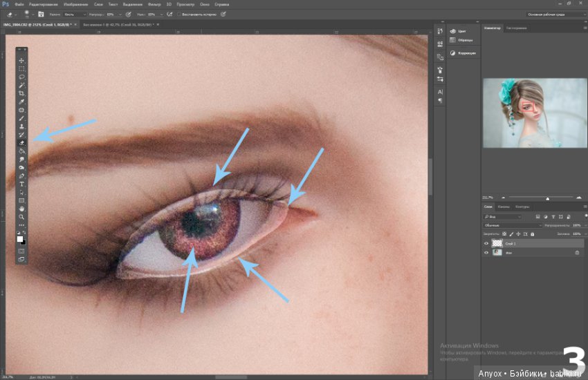Image resolution: width=588 pixels, height=380 pixels.
Task: Toggle lock position in Layers panel
Action: (518, 234)
